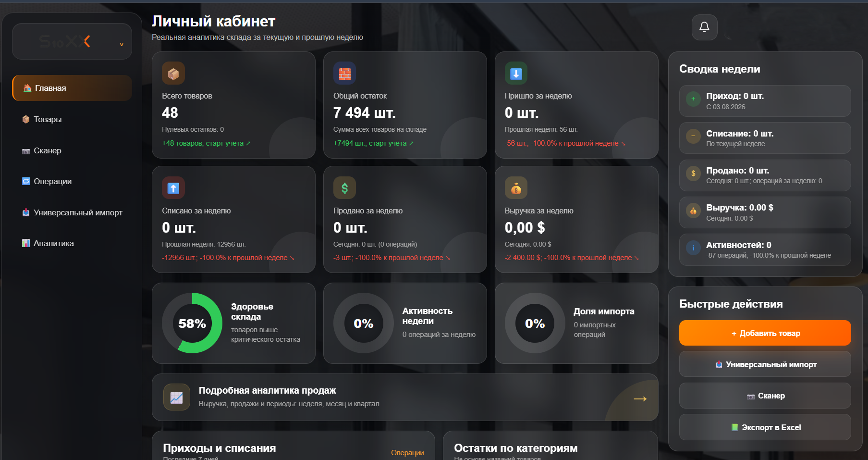Click the Сканер quick action button

coord(765,396)
